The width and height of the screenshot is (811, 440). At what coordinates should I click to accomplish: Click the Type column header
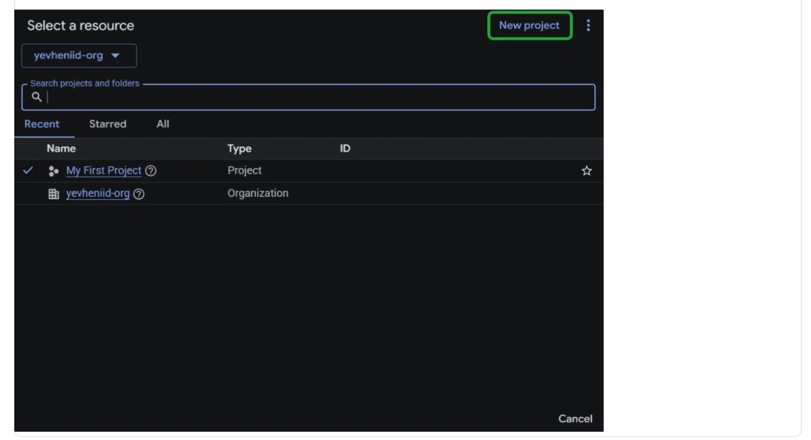239,148
